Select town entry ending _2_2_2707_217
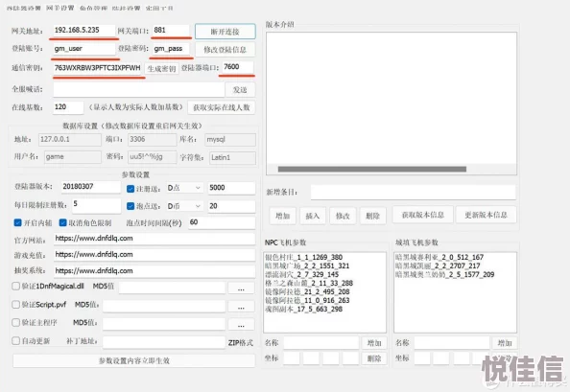Image resolution: width=570 pixels, height=392 pixels. [438, 265]
